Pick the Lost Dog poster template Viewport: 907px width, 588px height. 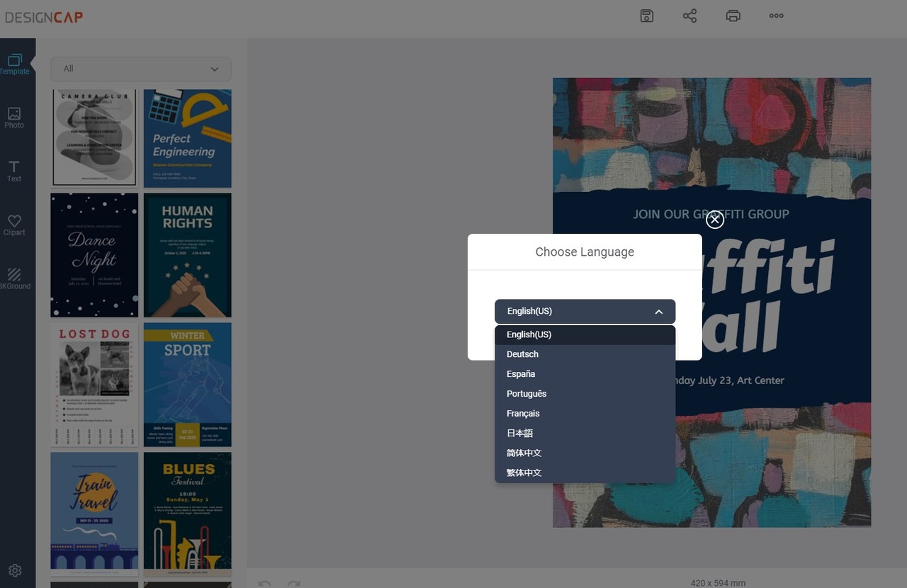pyautogui.click(x=94, y=385)
